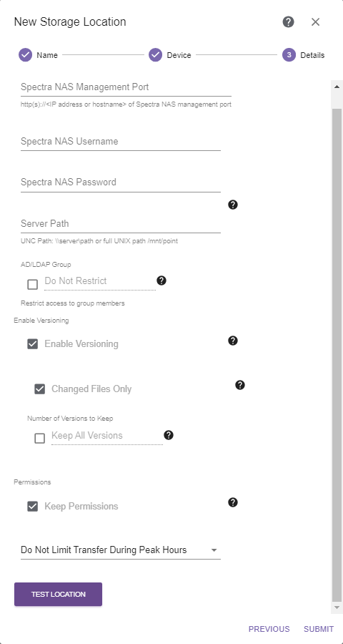Show help for Changed Files Only
The image size is (343, 644).
point(240,385)
